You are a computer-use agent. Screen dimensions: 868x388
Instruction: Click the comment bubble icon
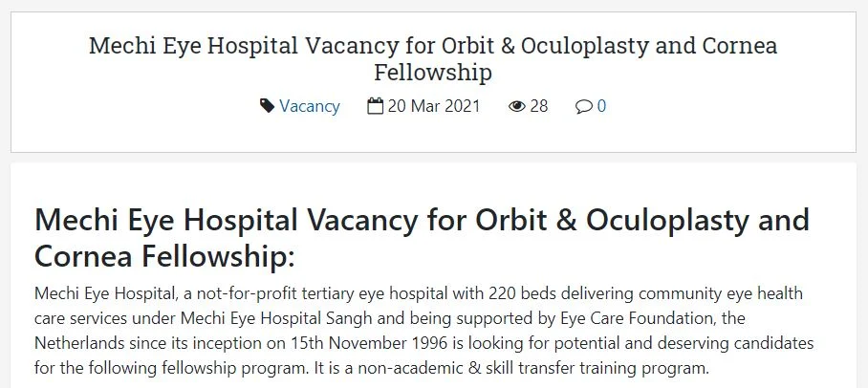coord(583,106)
